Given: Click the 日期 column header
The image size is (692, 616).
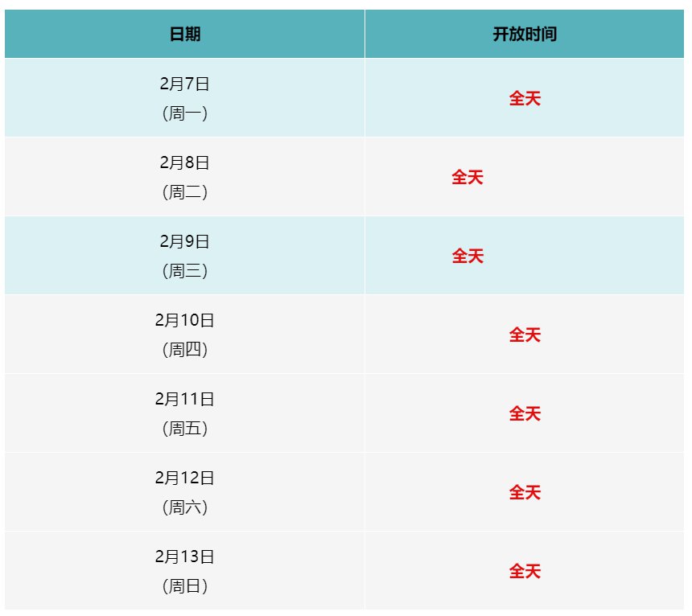Looking at the screenshot, I should [185, 35].
